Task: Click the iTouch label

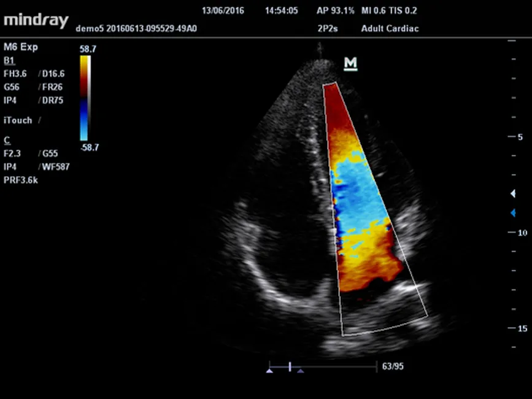Action: pos(18,120)
